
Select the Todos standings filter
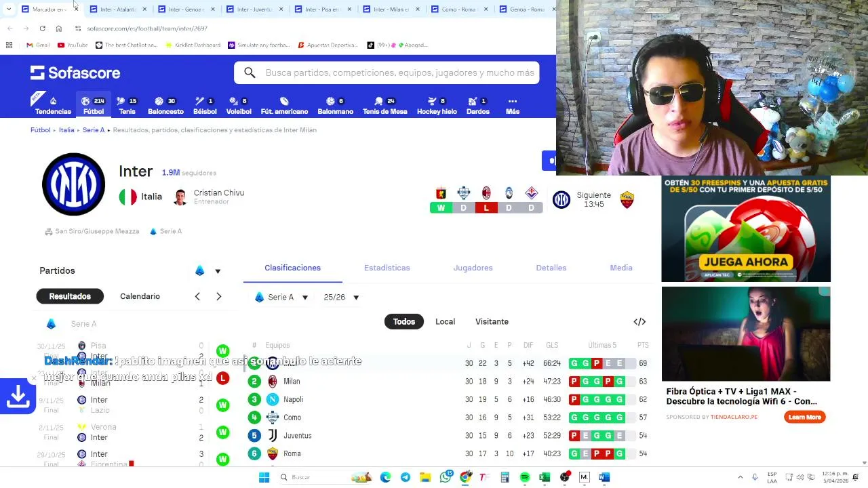pyautogui.click(x=403, y=321)
